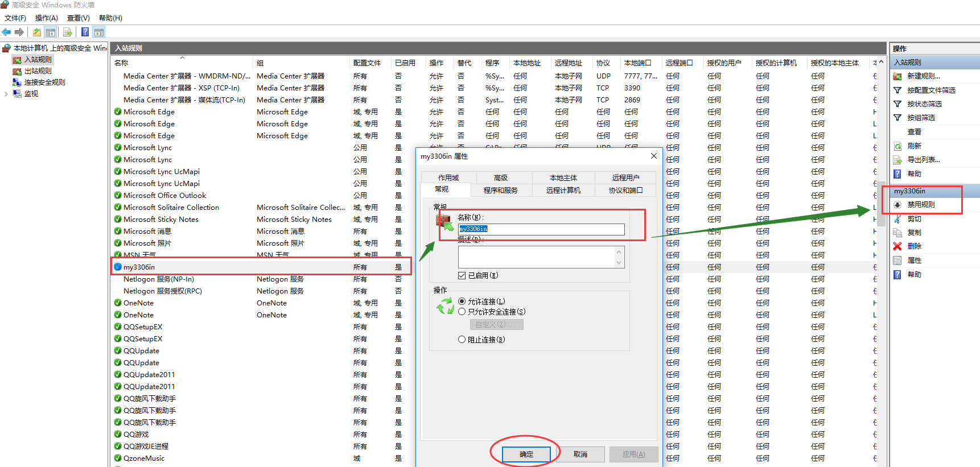Open the 文件(F) menu

(15, 18)
